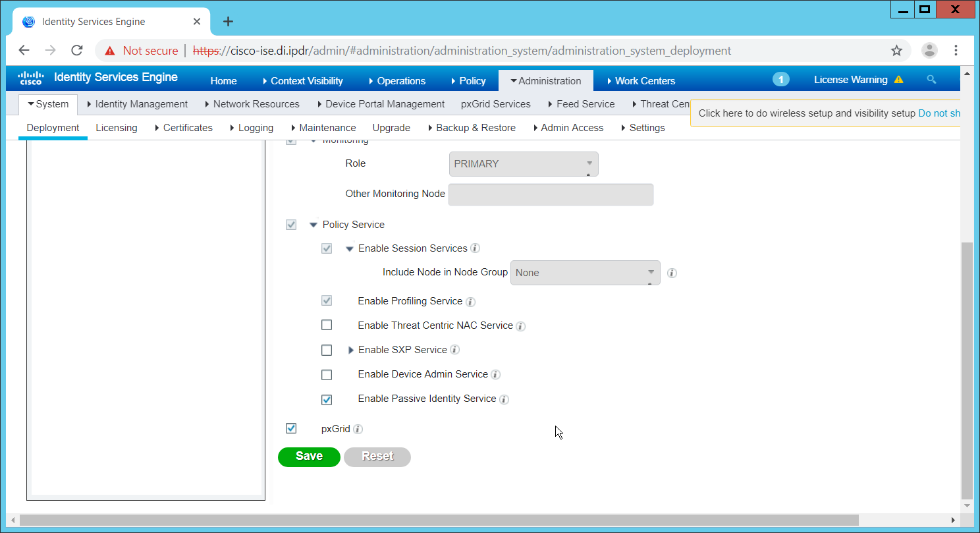The height and width of the screenshot is (533, 980).
Task: Open the Licensing tab
Action: (117, 128)
